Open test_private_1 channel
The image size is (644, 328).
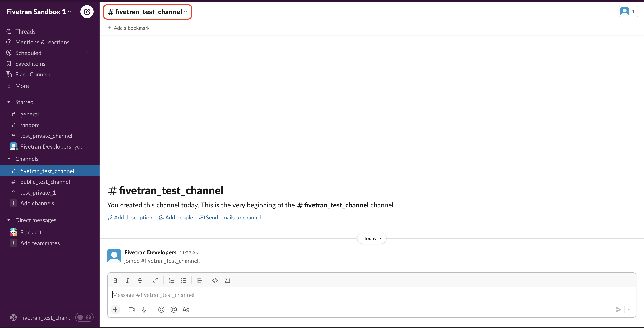[x=50, y=192]
